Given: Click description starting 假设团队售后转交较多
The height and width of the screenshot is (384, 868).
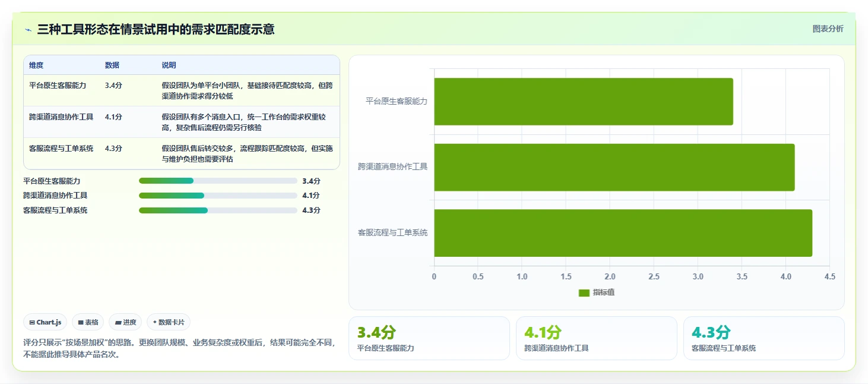Looking at the screenshot, I should [x=247, y=154].
